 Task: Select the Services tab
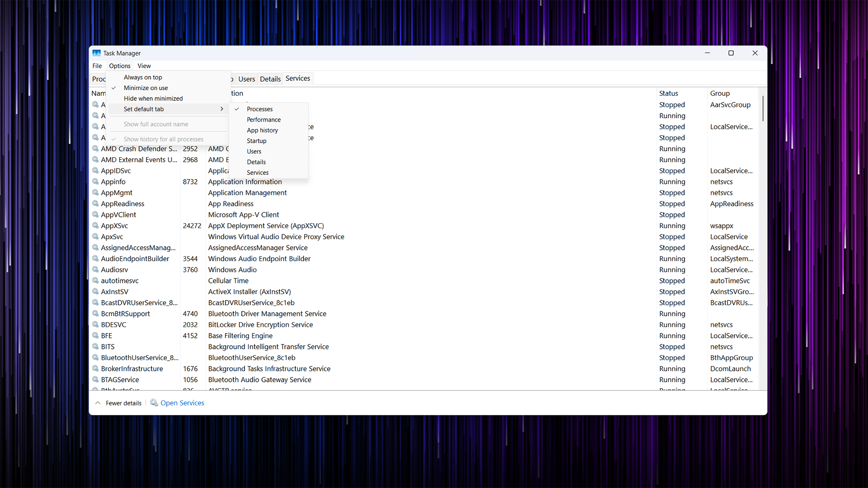click(x=298, y=78)
